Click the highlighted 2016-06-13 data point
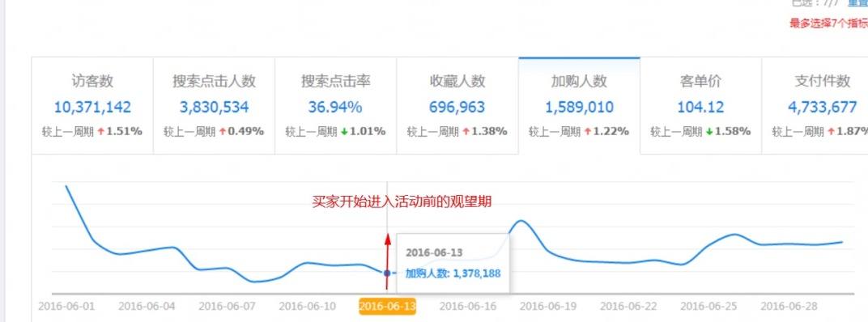868x322 pixels. tap(387, 273)
